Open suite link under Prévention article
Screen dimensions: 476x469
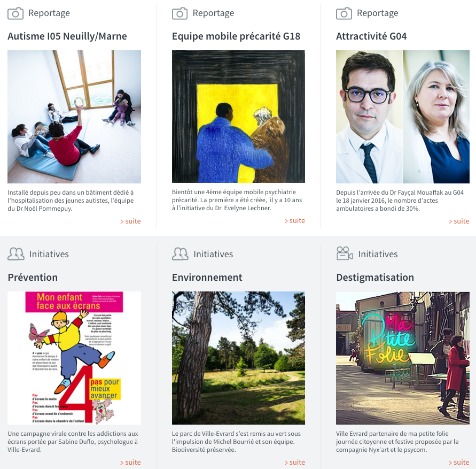[x=130, y=462]
